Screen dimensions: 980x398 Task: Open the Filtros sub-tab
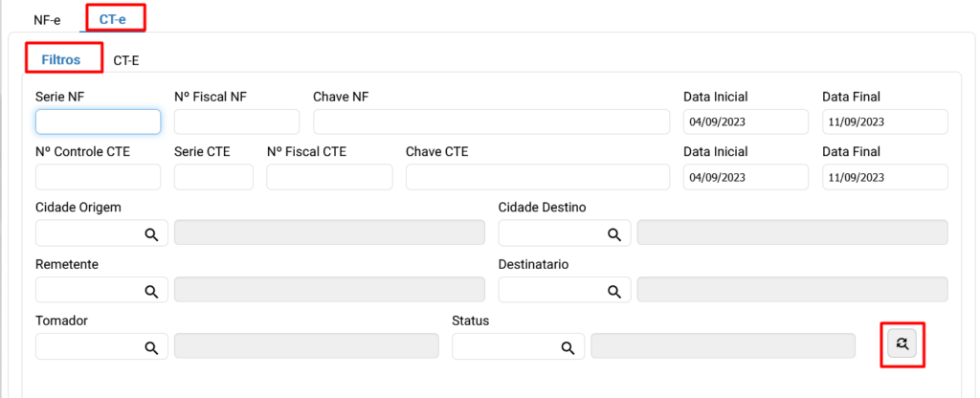pyautogui.click(x=60, y=59)
